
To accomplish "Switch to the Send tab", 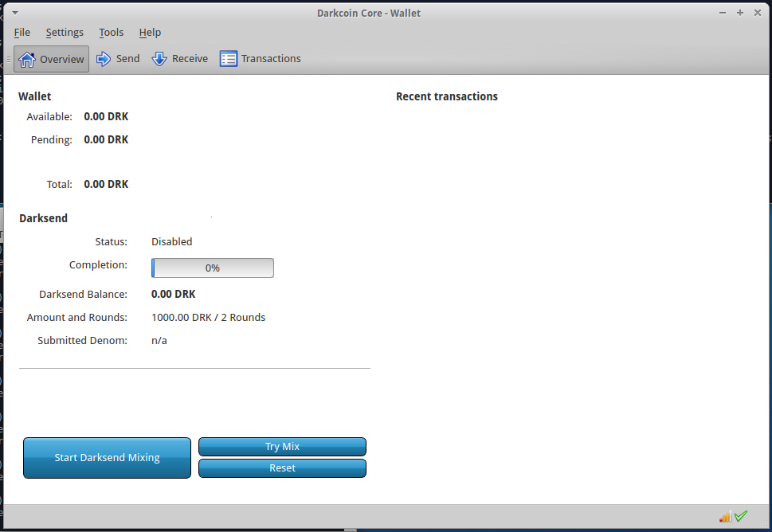I will coord(118,59).
